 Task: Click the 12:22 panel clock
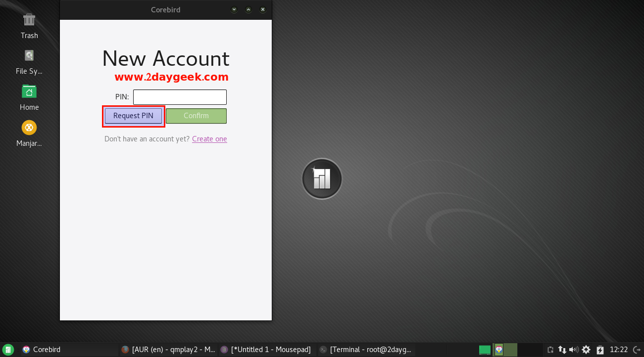619,350
